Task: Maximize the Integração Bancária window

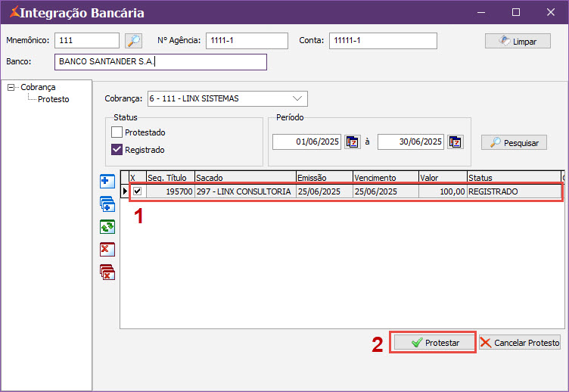Action: coord(516,12)
